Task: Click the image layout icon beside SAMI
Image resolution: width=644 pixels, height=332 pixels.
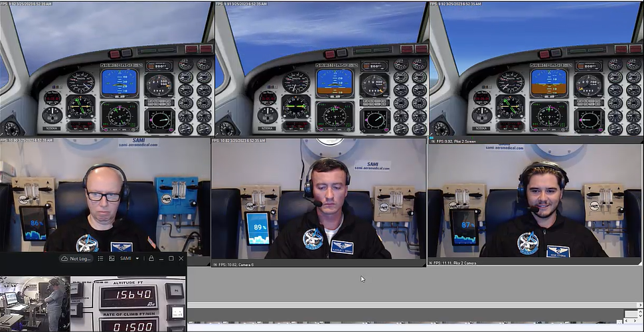Action: (112, 258)
